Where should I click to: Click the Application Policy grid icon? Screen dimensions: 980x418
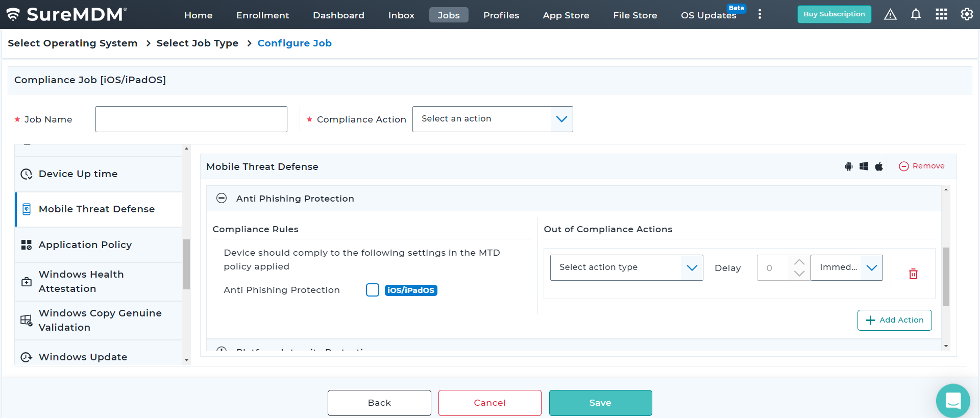point(27,245)
